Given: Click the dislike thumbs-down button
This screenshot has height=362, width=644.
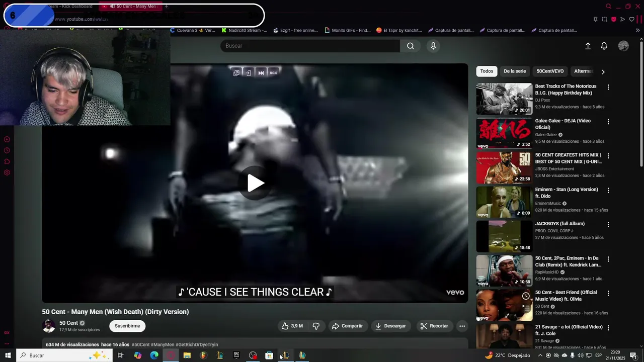Looking at the screenshot, I should [x=316, y=326].
